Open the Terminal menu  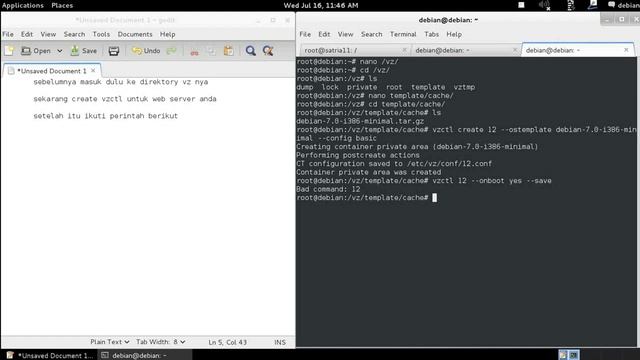403,34
